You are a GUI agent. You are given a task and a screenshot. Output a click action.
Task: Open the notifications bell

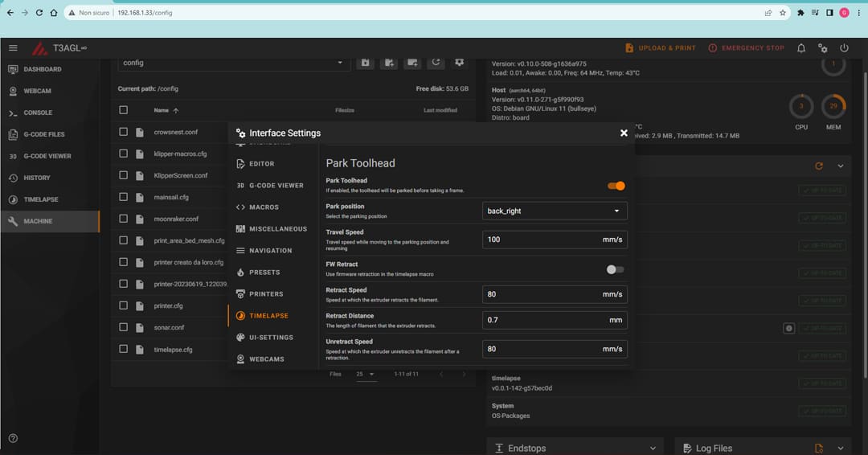801,48
